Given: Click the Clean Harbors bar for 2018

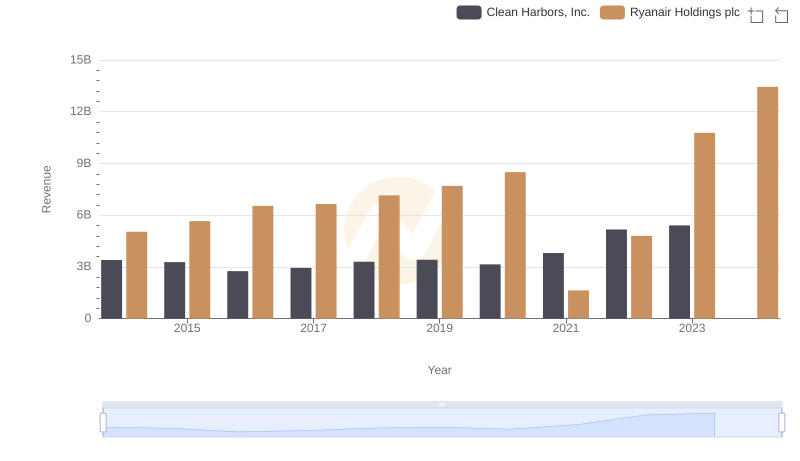Looking at the screenshot, I should click(364, 290).
